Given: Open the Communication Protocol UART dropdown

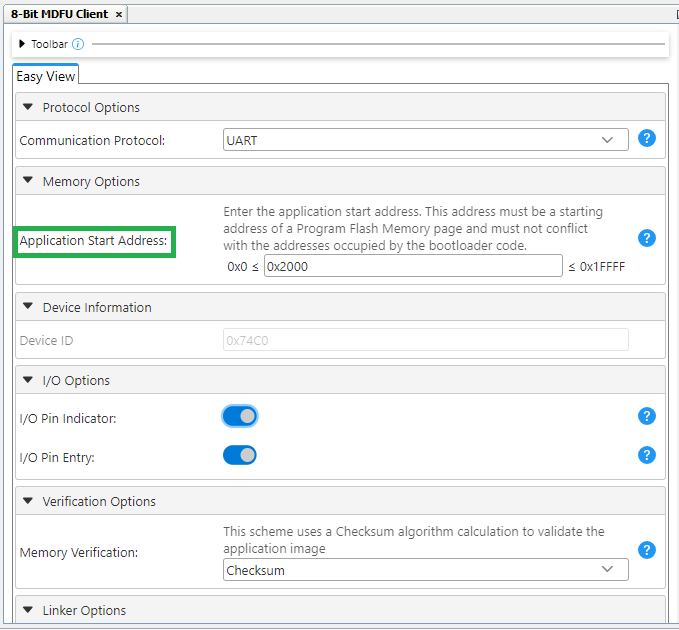Looking at the screenshot, I should coord(426,140).
